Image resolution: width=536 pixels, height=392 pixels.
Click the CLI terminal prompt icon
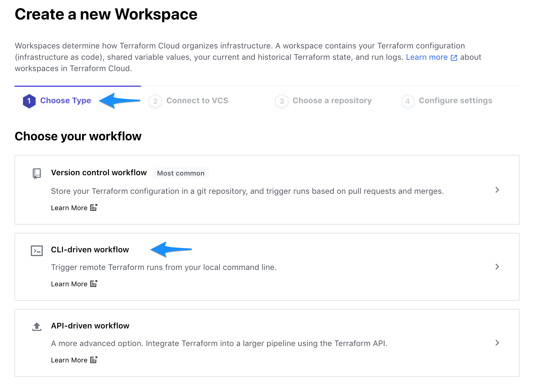[x=37, y=251]
